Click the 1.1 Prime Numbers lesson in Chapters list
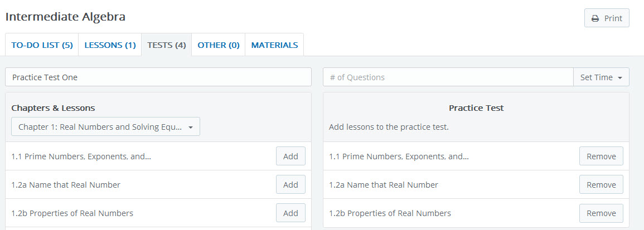Image resolution: width=644 pixels, height=230 pixels. pyautogui.click(x=81, y=156)
